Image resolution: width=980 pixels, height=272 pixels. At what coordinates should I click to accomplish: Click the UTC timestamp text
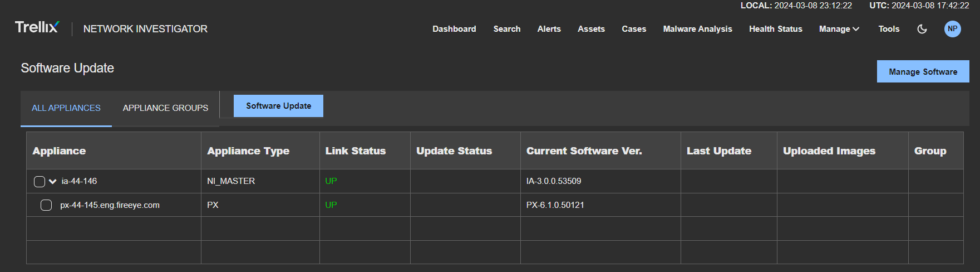(x=919, y=6)
